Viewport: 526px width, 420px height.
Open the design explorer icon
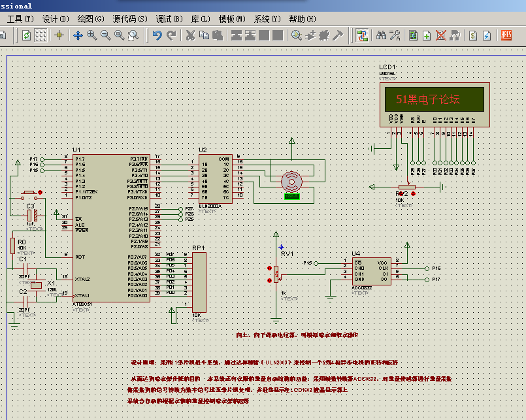coord(413,35)
